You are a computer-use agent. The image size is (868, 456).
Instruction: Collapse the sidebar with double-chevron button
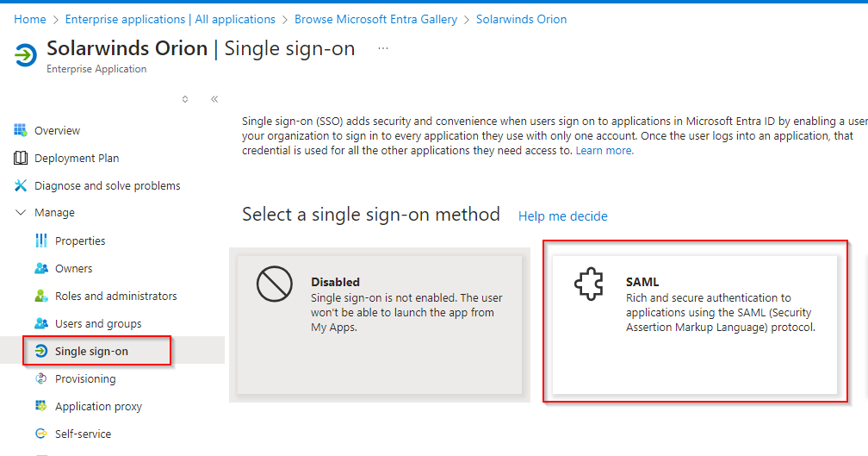point(214,99)
